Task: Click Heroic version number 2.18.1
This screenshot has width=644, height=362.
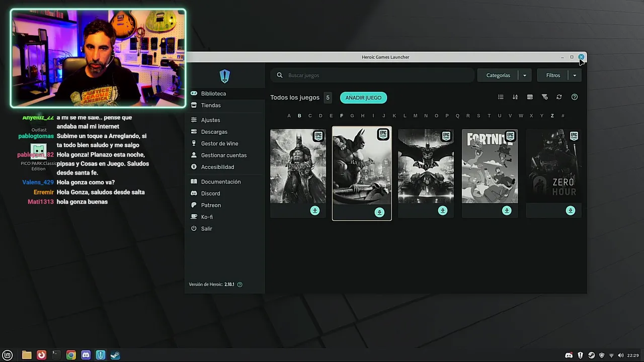Action: coord(229,285)
